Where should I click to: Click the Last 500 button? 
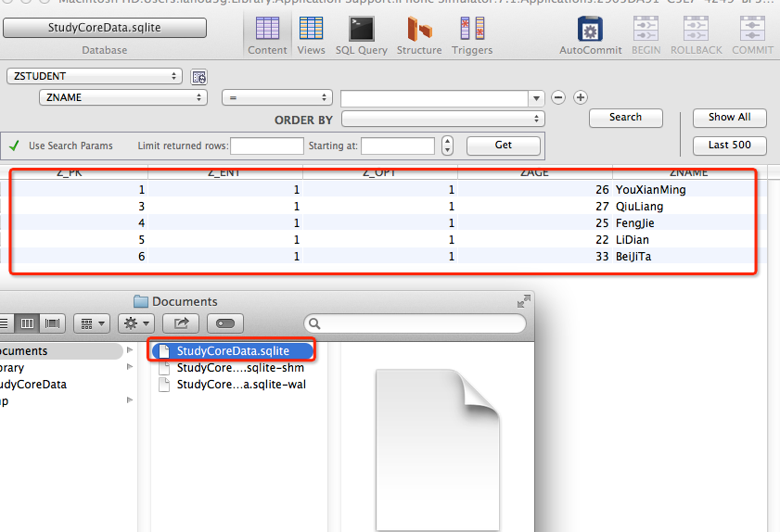point(730,146)
